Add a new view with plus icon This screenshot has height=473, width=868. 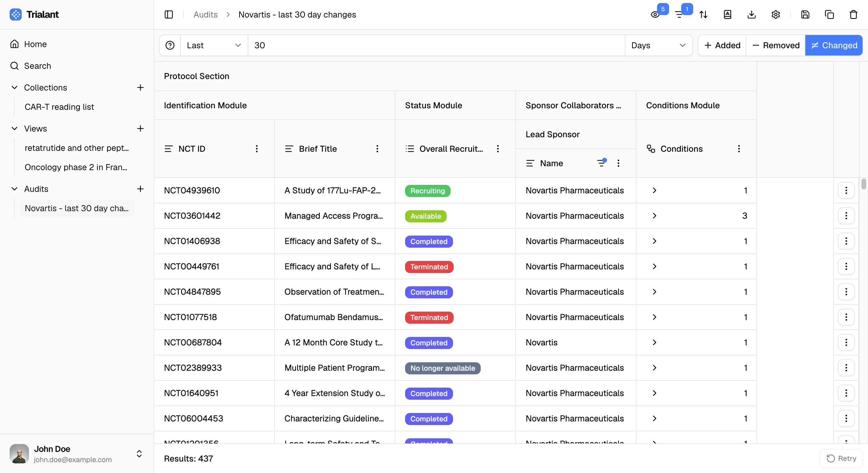[x=140, y=129]
